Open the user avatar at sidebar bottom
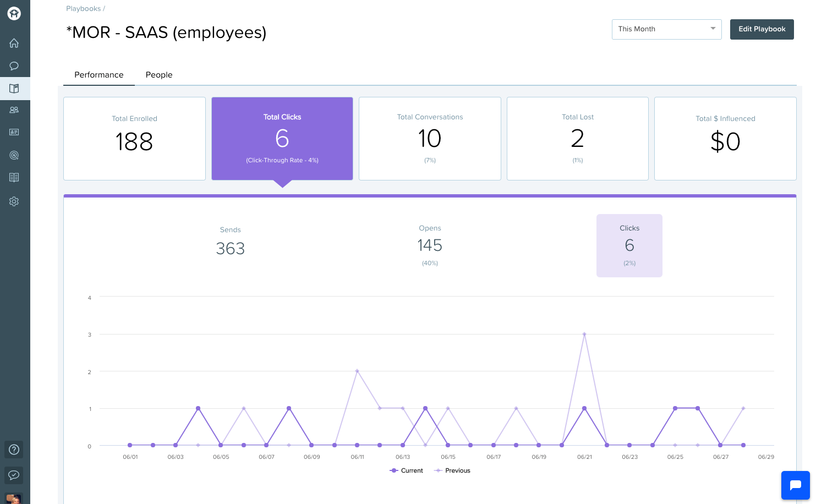Viewport: 816px width, 504px height. click(14, 498)
